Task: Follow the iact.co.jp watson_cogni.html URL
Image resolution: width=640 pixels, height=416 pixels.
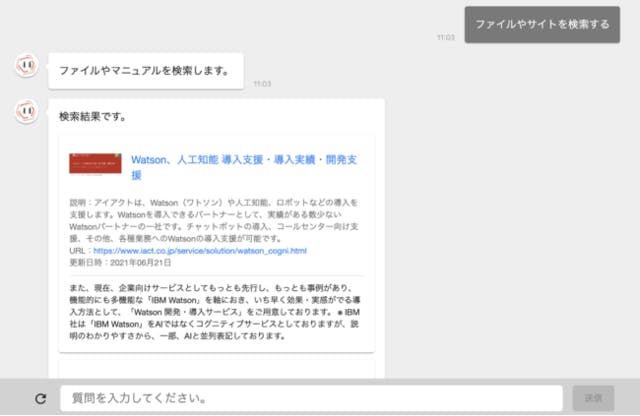Action: click(200, 251)
